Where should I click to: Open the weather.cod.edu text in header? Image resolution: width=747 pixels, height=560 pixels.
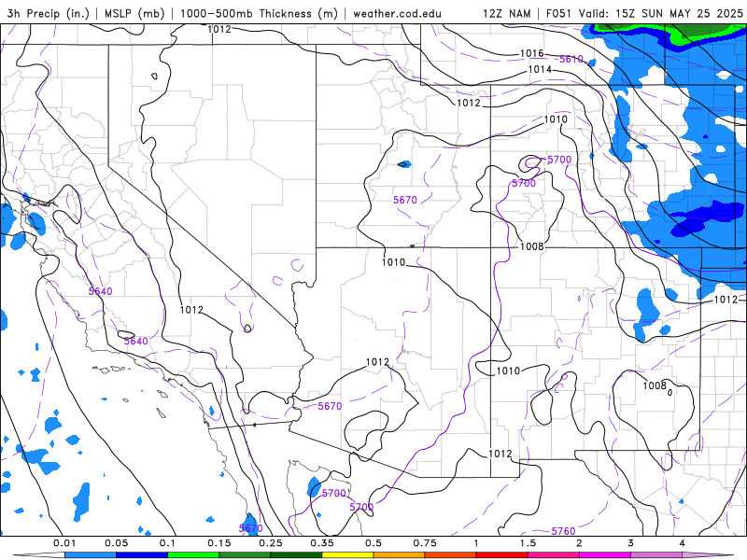coord(397,13)
